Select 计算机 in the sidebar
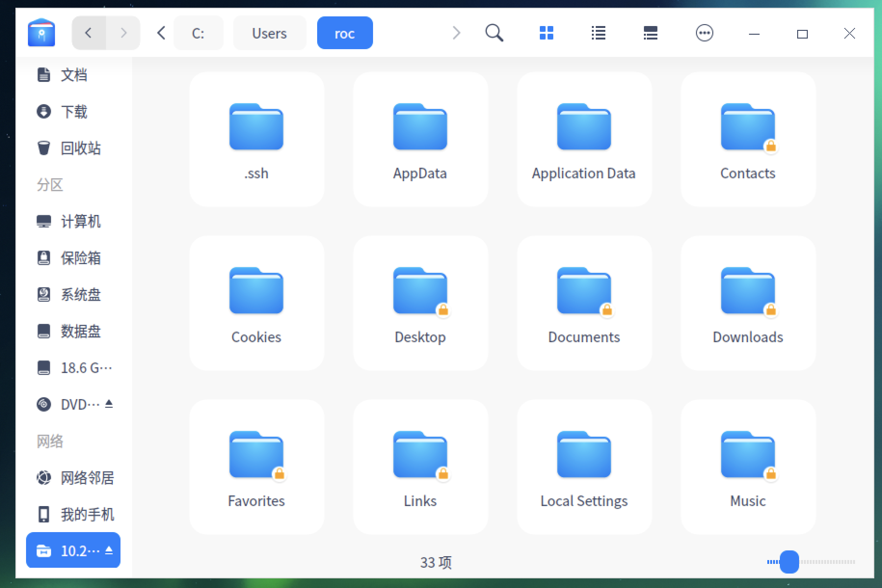The image size is (882, 588). [x=73, y=221]
